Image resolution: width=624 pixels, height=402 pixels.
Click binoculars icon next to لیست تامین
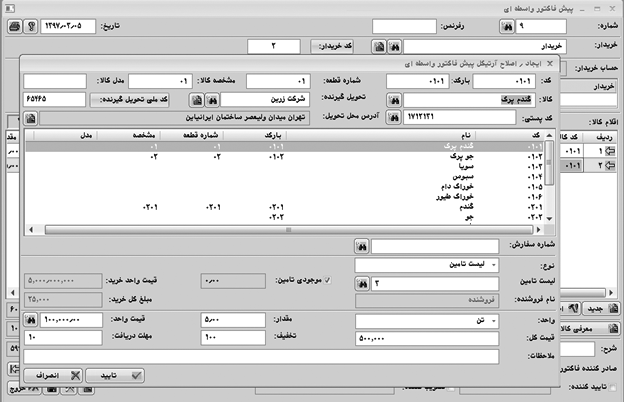[361, 284]
